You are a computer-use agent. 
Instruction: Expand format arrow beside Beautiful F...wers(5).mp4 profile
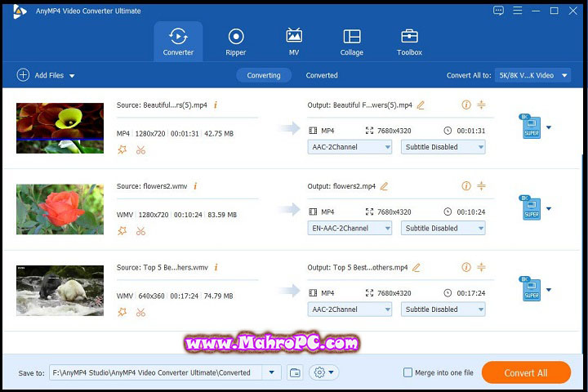point(549,127)
